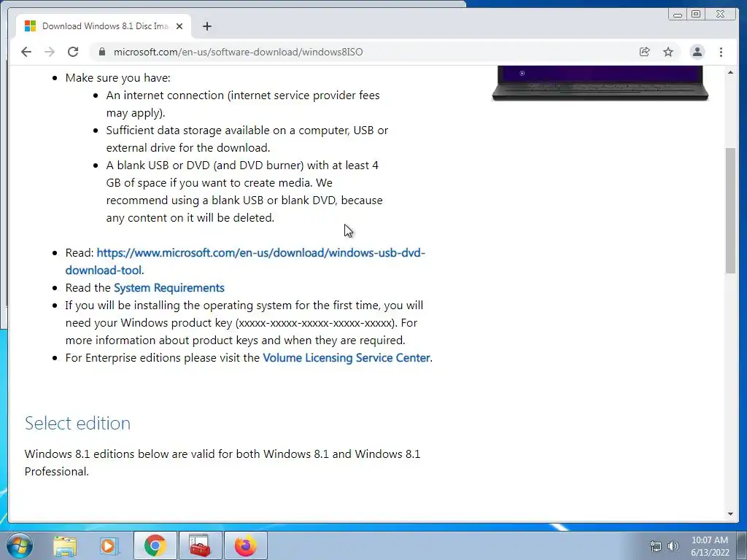Image resolution: width=747 pixels, height=560 pixels.
Task: Visit the Volume Licensing Service Center link
Action: (347, 357)
